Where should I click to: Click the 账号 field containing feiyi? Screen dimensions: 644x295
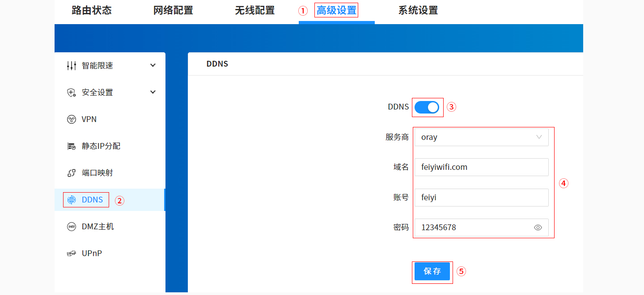coord(481,198)
